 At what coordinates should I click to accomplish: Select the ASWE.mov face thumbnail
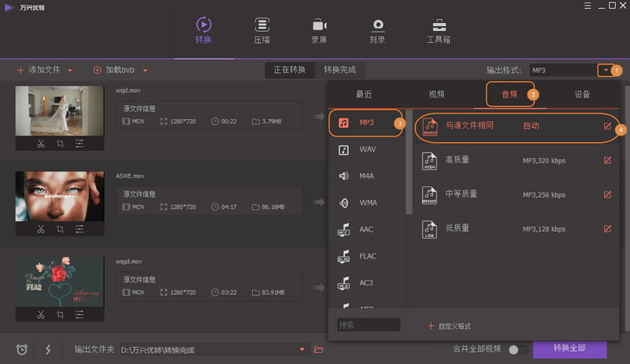pyautogui.click(x=60, y=196)
